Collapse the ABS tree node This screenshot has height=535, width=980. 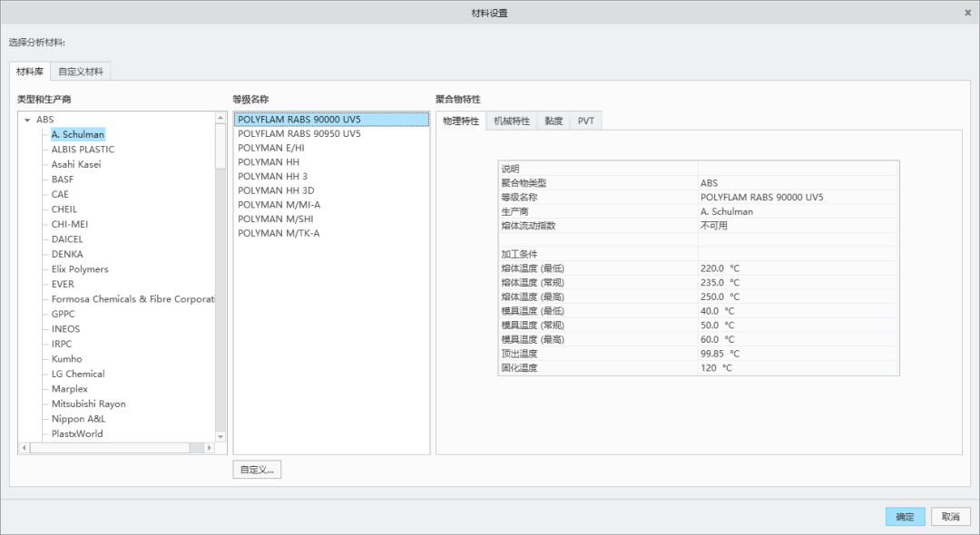tap(27, 120)
